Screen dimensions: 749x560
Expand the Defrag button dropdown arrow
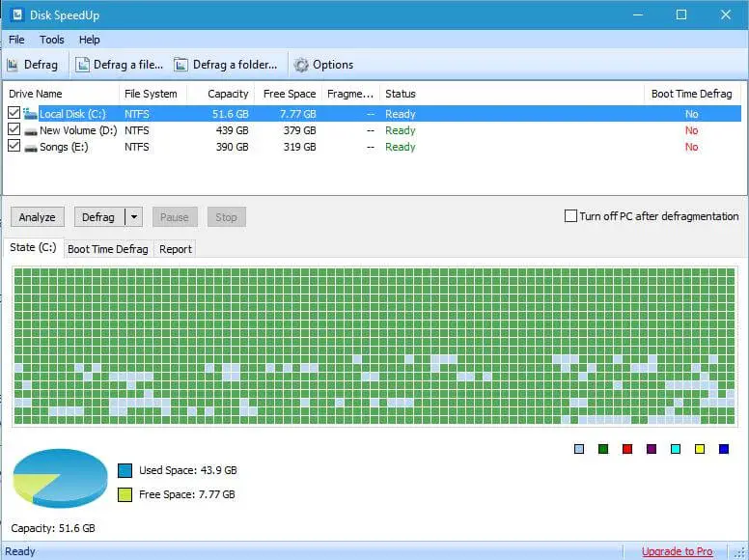[x=134, y=217]
